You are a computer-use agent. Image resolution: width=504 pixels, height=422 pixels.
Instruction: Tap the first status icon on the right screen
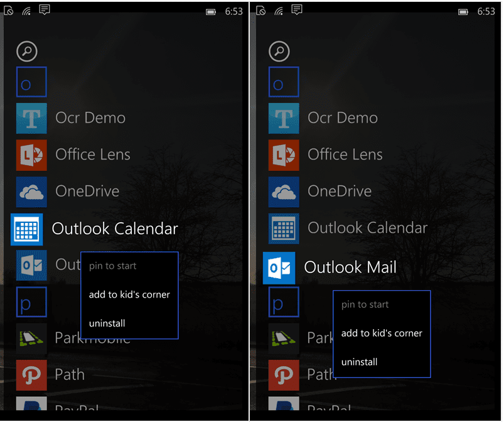click(261, 11)
